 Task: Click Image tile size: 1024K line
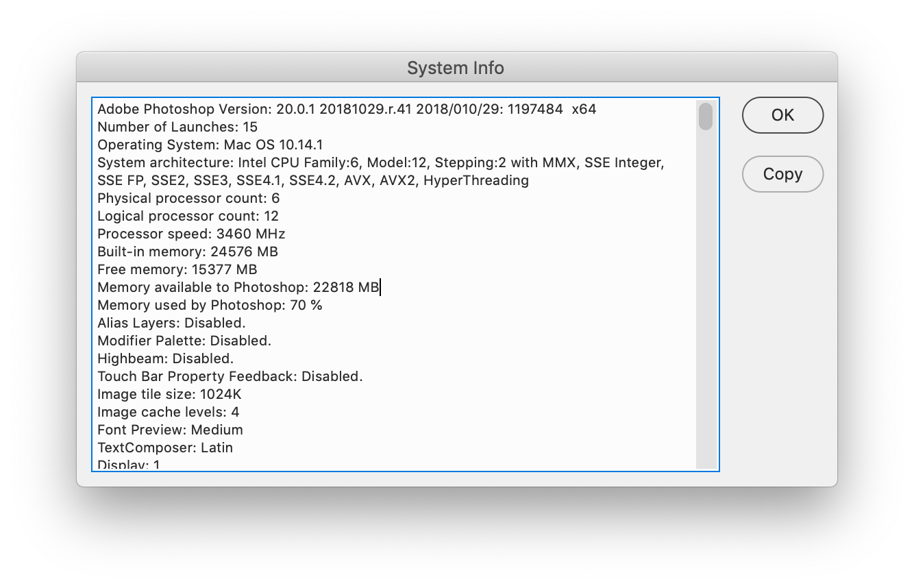click(169, 394)
